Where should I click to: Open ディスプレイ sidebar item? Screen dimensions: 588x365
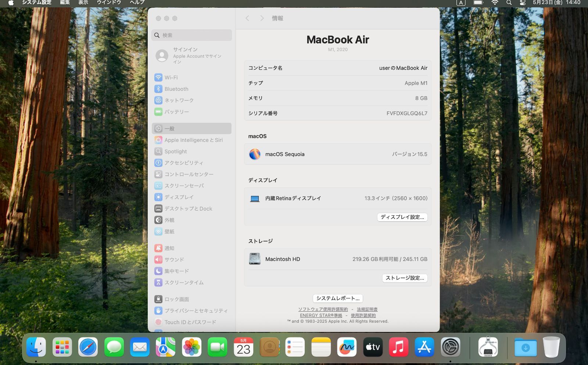[x=191, y=197]
